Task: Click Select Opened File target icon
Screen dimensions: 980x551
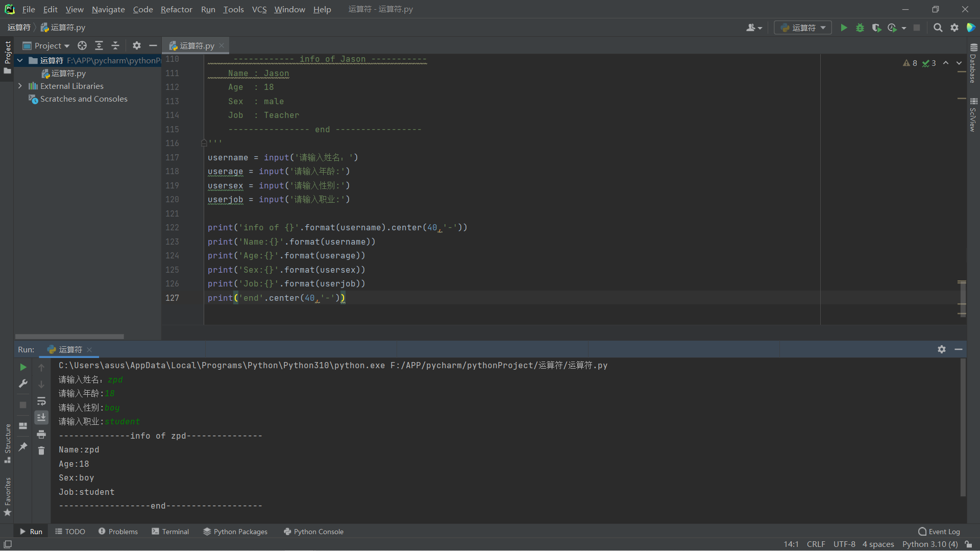Action: 82,45
